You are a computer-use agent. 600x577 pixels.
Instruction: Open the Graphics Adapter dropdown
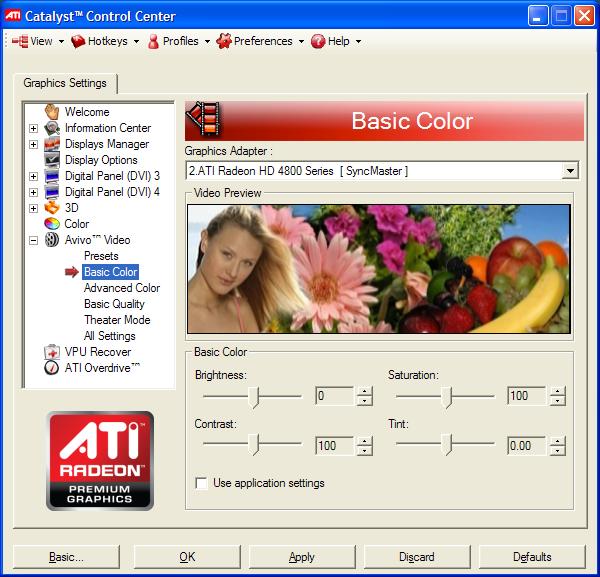pos(570,171)
